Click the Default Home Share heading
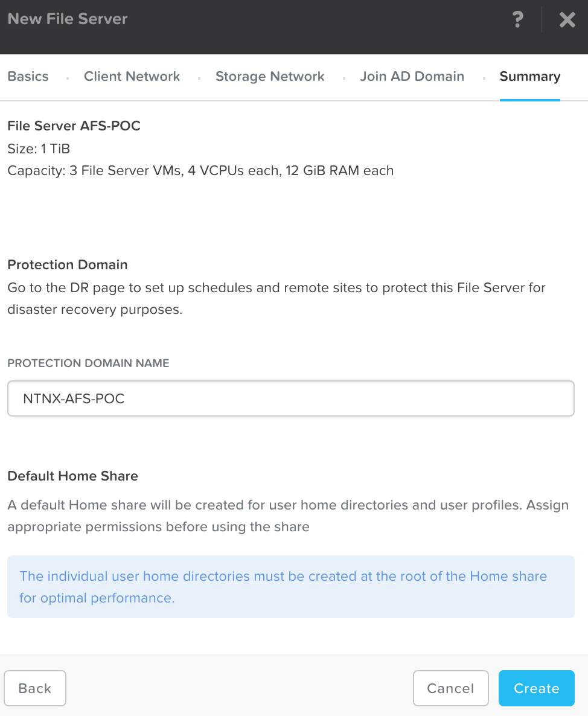Image resolution: width=588 pixels, height=716 pixels. [72, 476]
